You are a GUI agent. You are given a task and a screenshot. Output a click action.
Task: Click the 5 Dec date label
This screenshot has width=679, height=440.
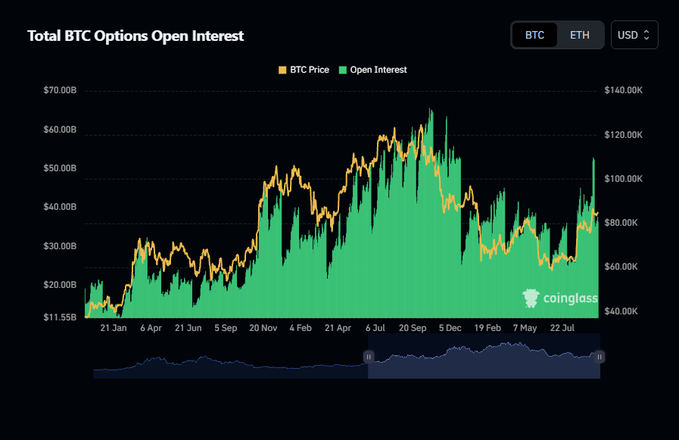click(x=450, y=328)
